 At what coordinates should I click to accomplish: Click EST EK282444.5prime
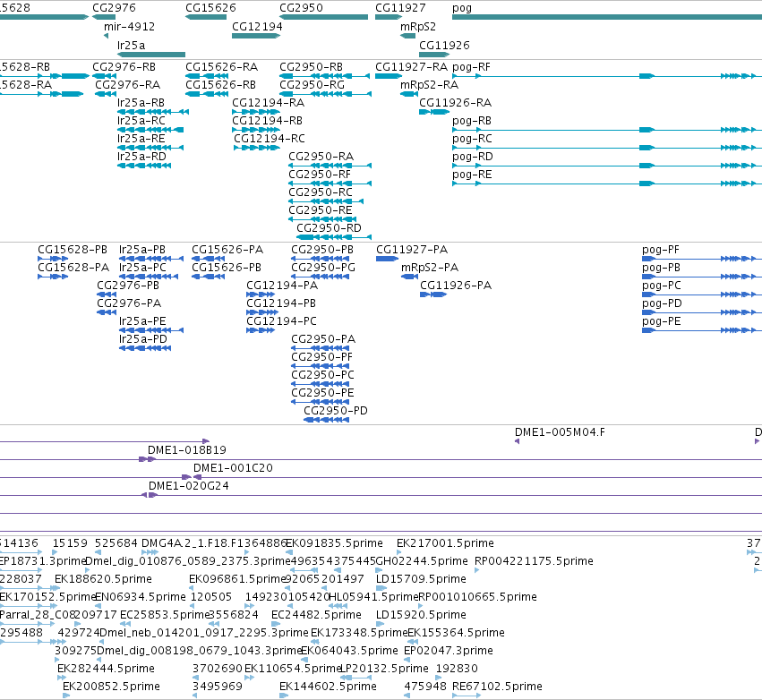tap(106, 669)
